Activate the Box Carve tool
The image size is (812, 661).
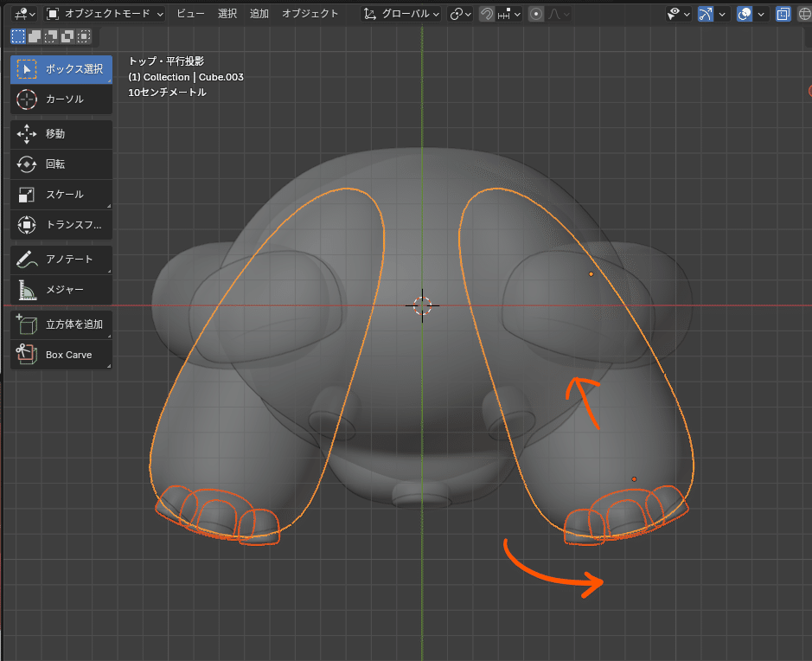pos(61,355)
